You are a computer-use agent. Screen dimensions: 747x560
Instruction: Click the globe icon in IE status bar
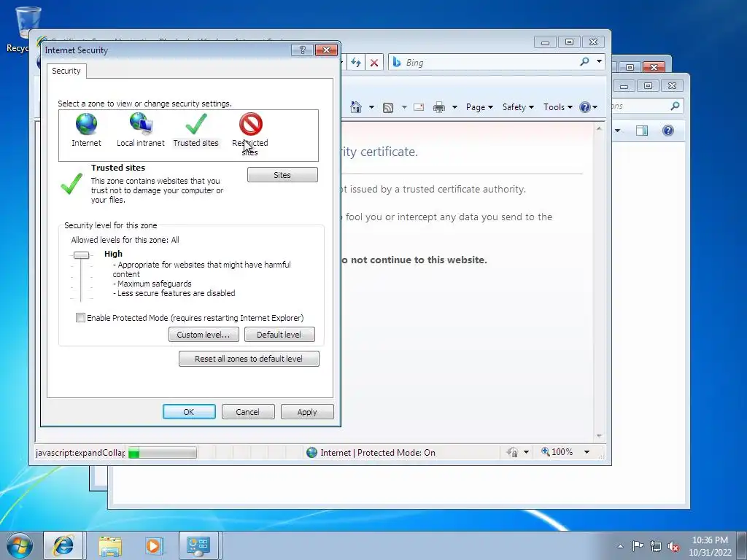click(x=311, y=452)
